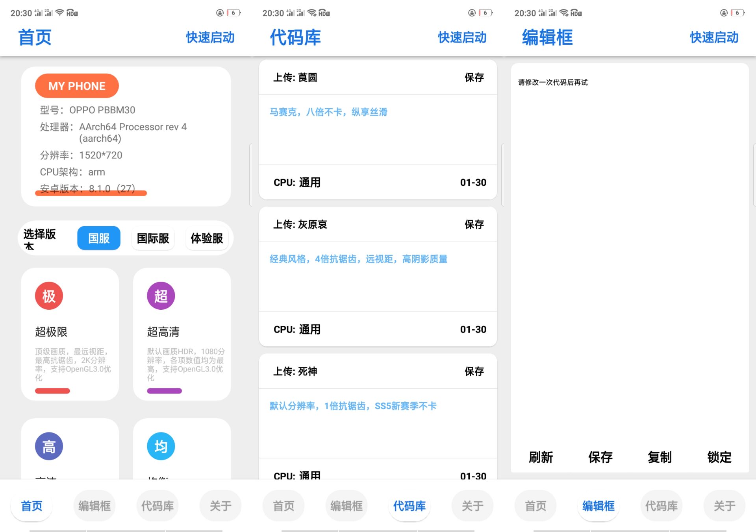Click 复制 in the editor toolbar
Screen dimensions: 756x532
tap(659, 457)
